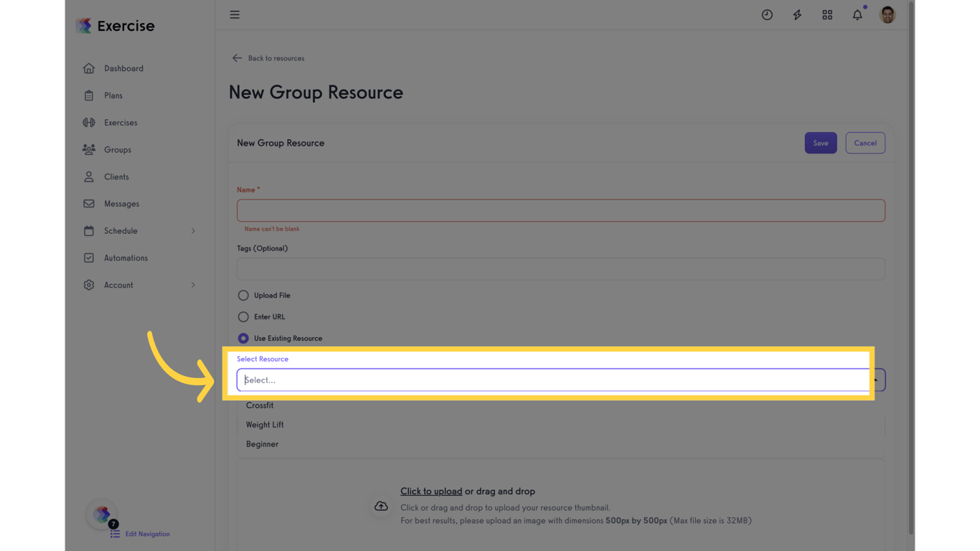
Task: Select the Exercises sidebar icon
Action: click(x=121, y=122)
